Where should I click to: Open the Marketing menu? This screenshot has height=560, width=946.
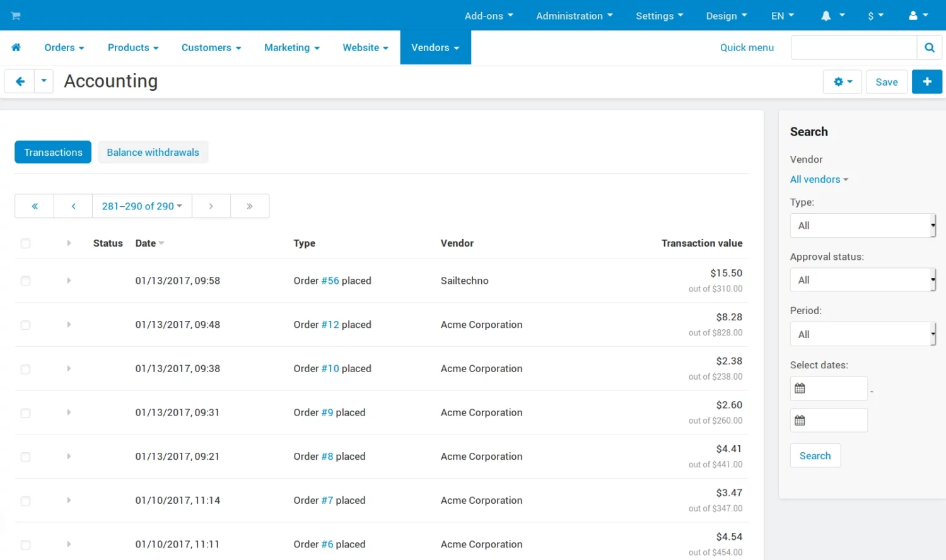point(292,47)
